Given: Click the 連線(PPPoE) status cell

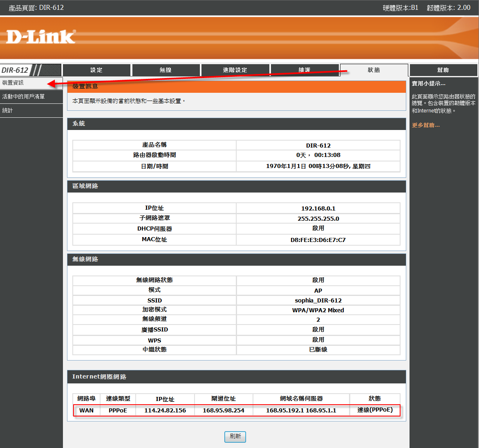Looking at the screenshot, I should click(x=375, y=410).
